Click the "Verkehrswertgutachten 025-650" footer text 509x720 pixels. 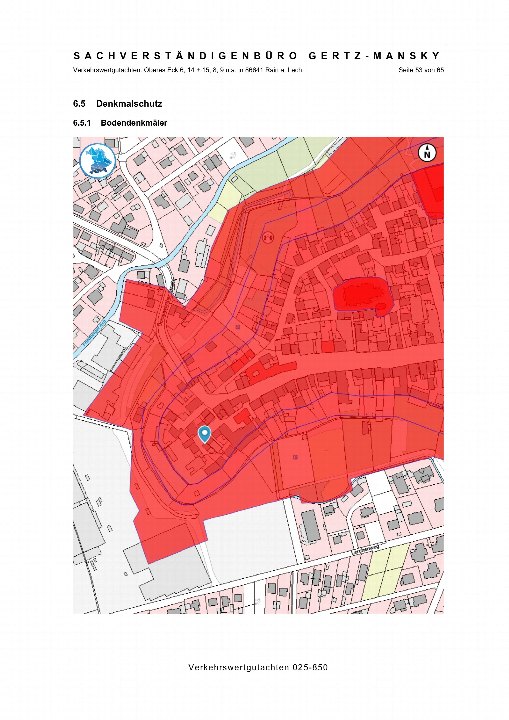[x=258, y=667]
